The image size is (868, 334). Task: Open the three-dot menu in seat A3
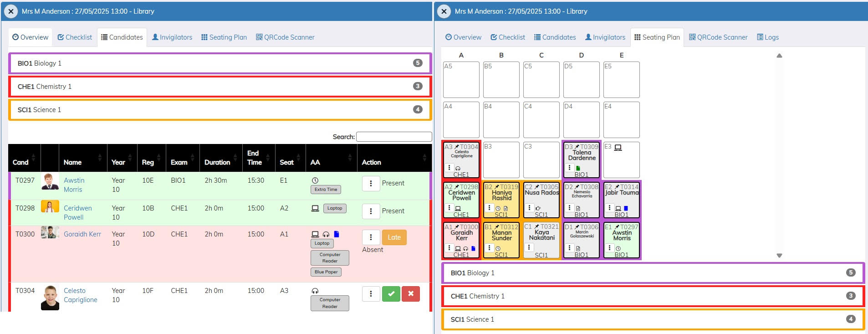click(x=449, y=168)
